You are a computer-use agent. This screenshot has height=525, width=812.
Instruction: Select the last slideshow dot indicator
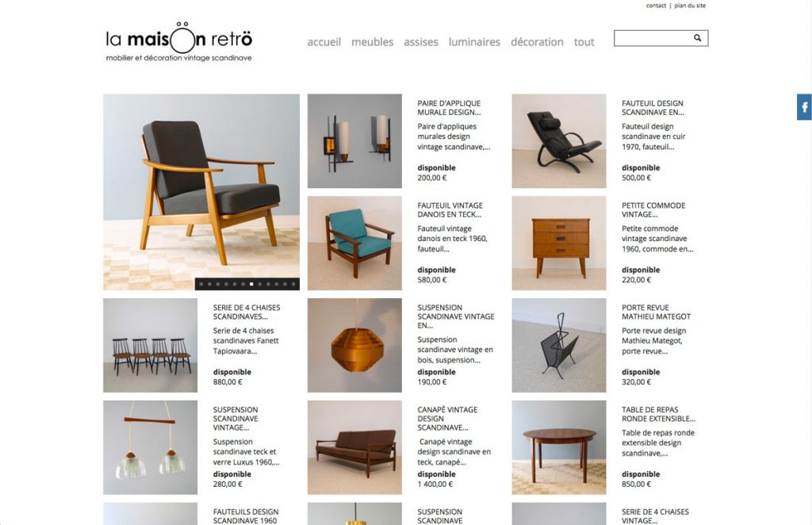coord(293,284)
